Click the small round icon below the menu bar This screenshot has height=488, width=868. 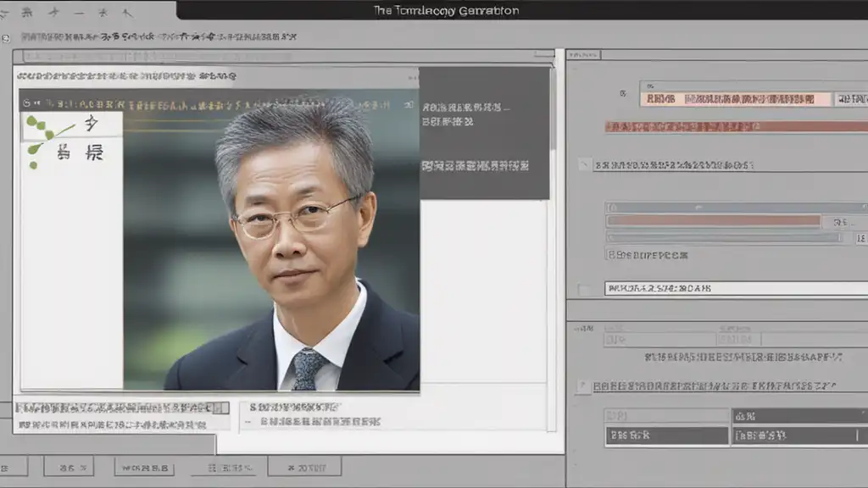pos(7,38)
